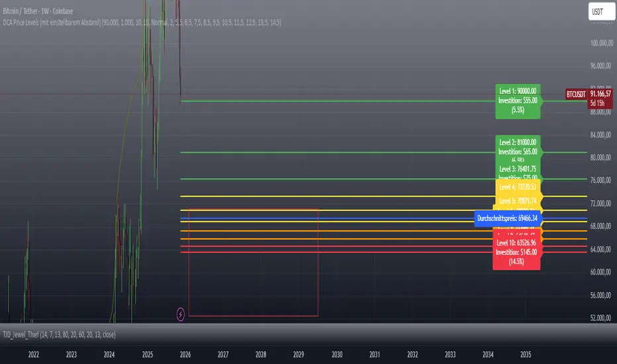Open the USDT currency selector
617x364 pixels.
(x=602, y=11)
